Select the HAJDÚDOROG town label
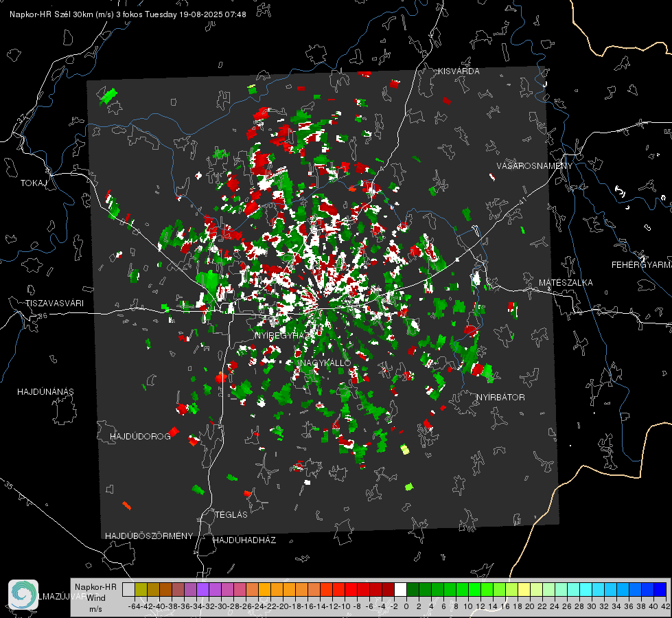Image resolution: width=672 pixels, height=618 pixels. 140,437
